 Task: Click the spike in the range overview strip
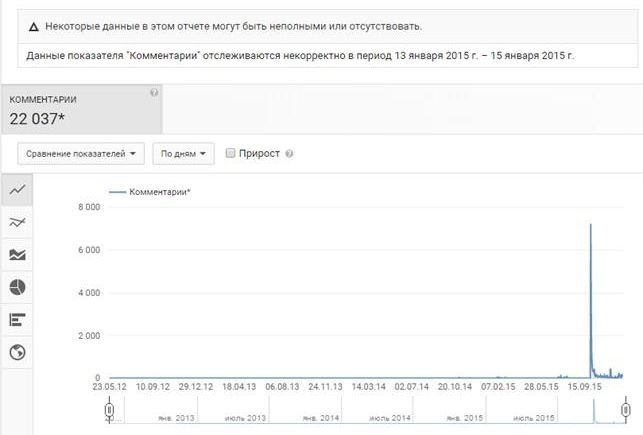point(594,410)
